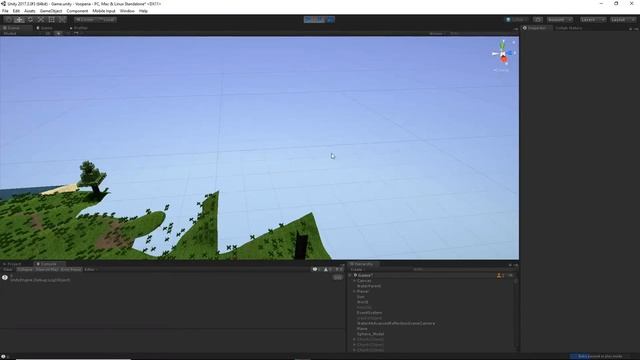Collapse the Game scene in Hierarchy
Viewport: 640px width, 360px height.
[x=351, y=276]
